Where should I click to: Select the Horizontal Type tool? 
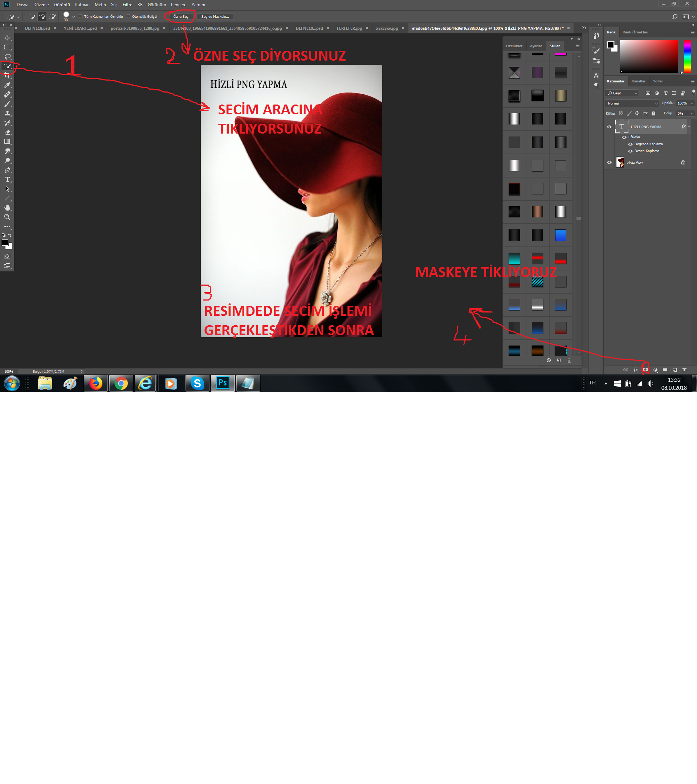point(7,180)
